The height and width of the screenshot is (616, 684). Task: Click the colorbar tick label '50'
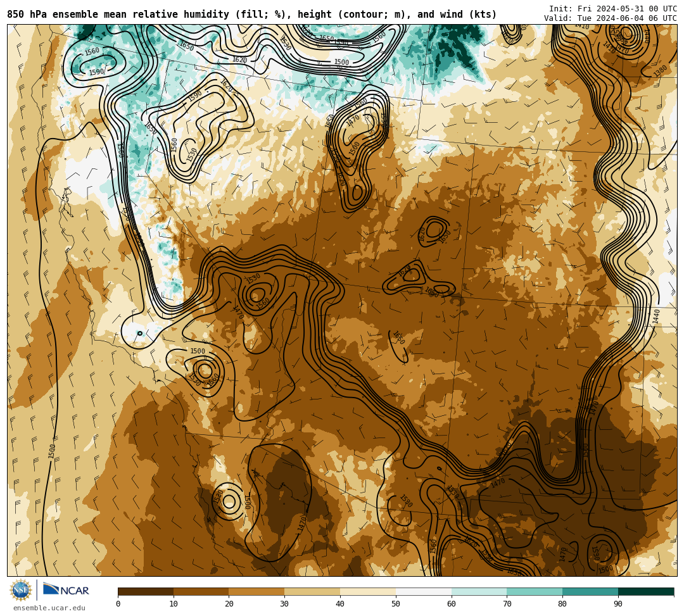(x=396, y=604)
